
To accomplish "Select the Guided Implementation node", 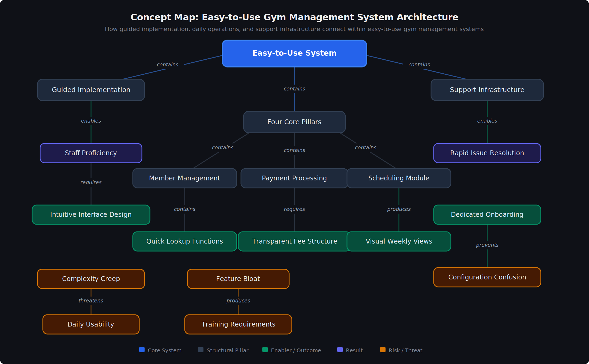I will pyautogui.click(x=91, y=90).
